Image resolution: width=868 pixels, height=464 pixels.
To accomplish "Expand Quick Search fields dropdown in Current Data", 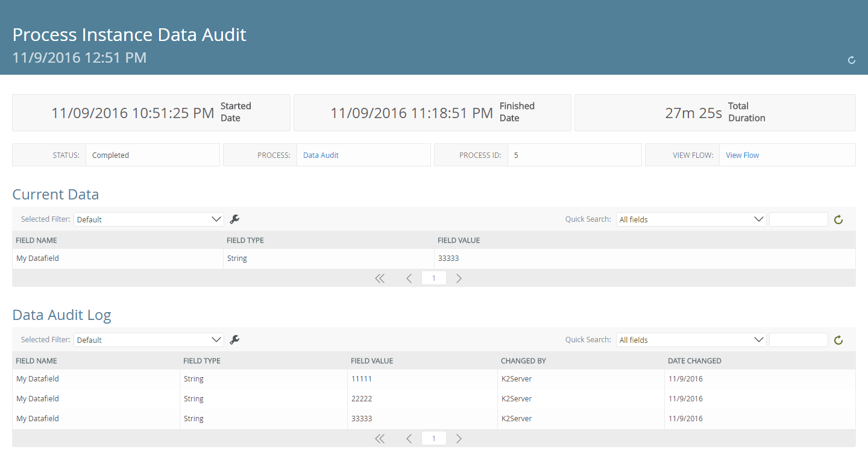I will coord(691,219).
